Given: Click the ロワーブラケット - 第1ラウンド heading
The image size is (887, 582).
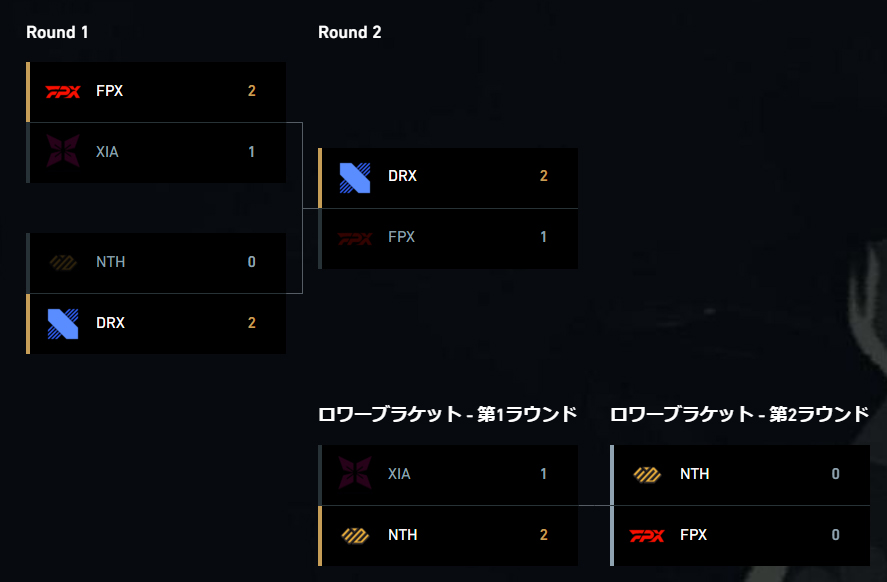Looking at the screenshot, I should [447, 414].
